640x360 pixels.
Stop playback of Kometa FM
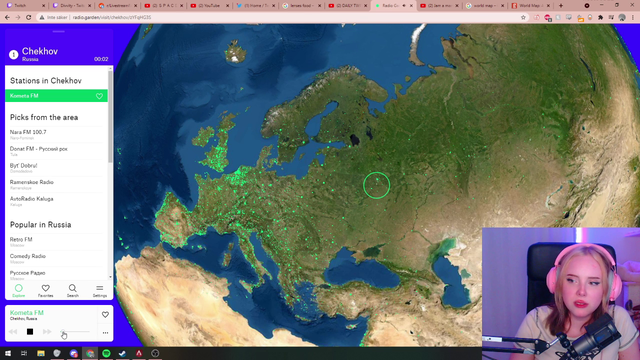pyautogui.click(x=30, y=332)
